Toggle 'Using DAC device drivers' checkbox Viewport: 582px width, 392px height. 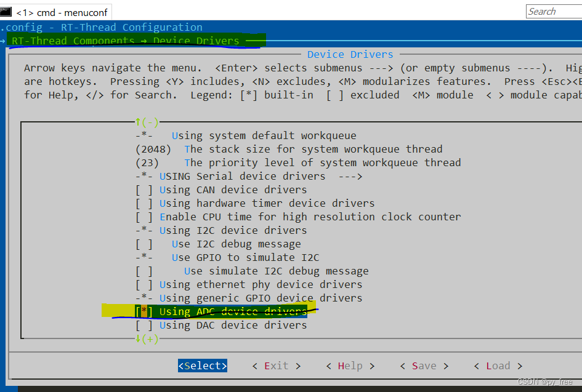click(x=144, y=326)
